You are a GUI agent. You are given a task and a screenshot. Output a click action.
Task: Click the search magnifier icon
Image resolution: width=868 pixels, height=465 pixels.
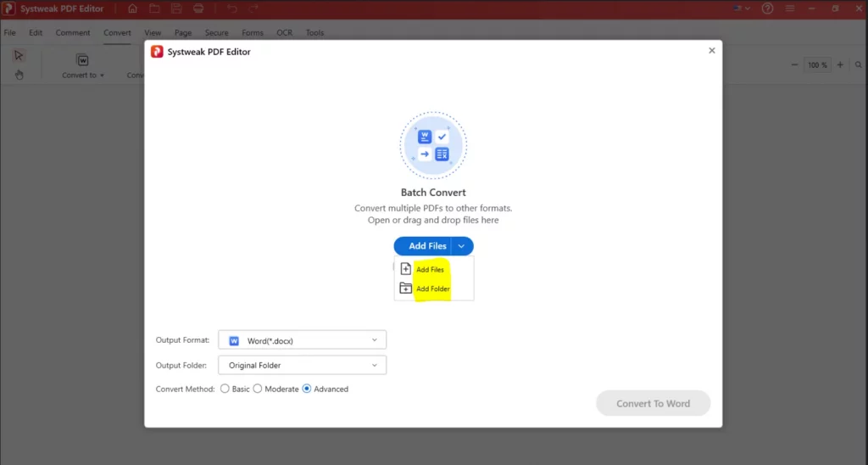(859, 64)
